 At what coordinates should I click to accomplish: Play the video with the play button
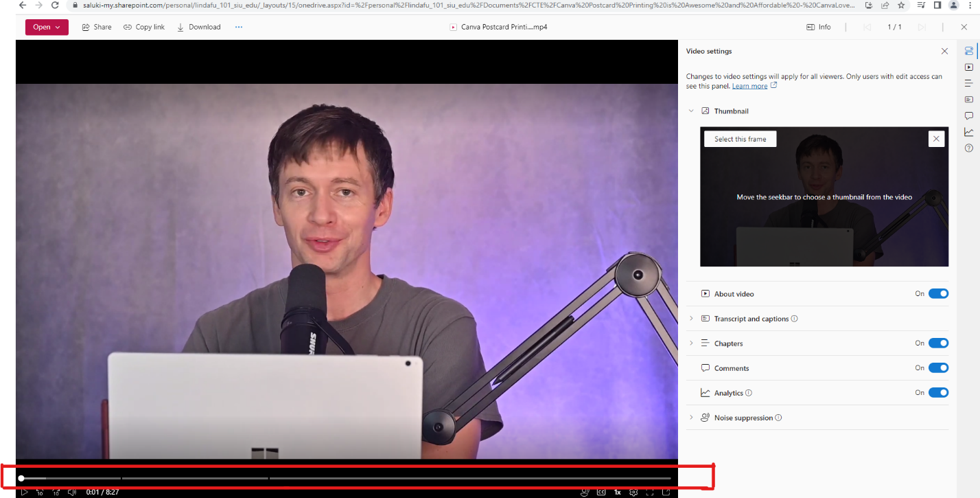click(x=24, y=492)
